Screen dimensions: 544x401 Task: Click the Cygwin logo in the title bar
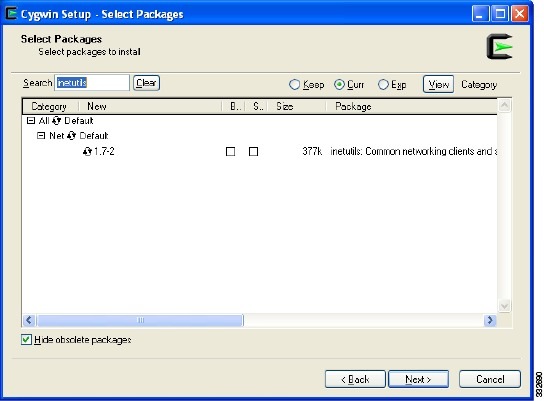[11, 14]
